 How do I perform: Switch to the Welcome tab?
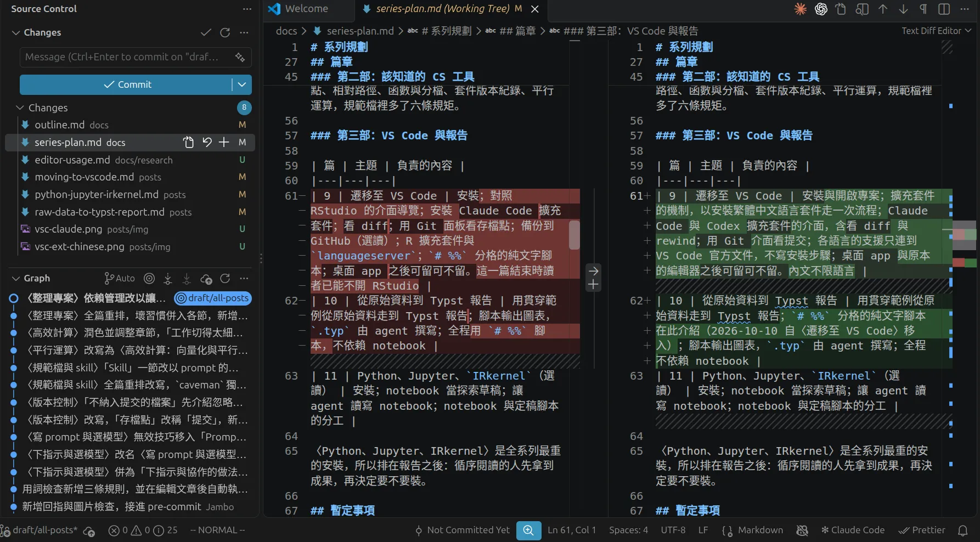pyautogui.click(x=306, y=9)
